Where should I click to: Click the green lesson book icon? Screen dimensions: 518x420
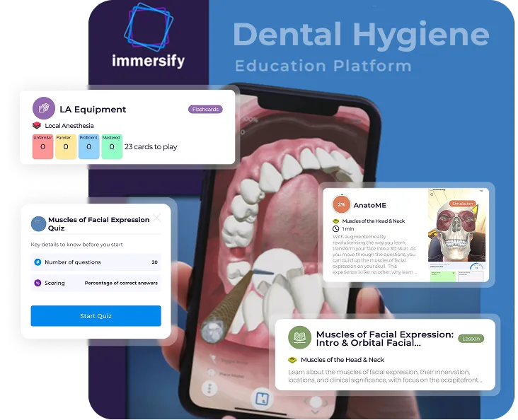click(x=299, y=337)
